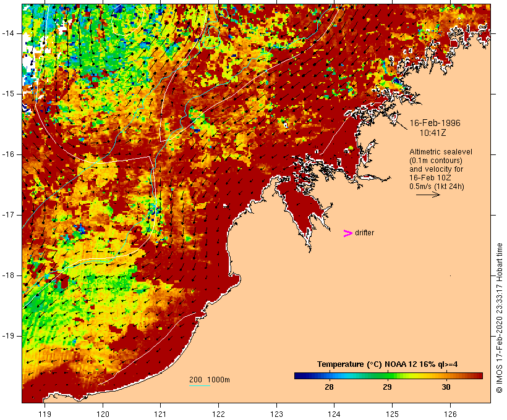Click the 'and velocity for' caption line

(x=436, y=169)
